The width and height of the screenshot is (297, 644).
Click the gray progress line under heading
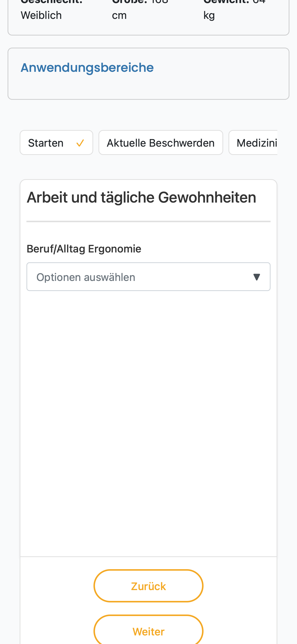[148, 221]
